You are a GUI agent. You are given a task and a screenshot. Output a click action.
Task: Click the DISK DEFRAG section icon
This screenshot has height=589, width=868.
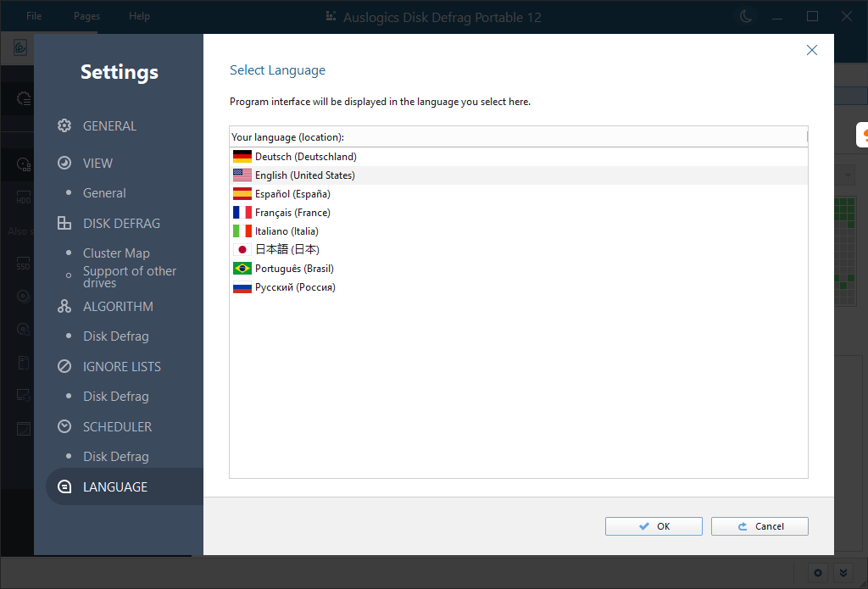click(64, 223)
